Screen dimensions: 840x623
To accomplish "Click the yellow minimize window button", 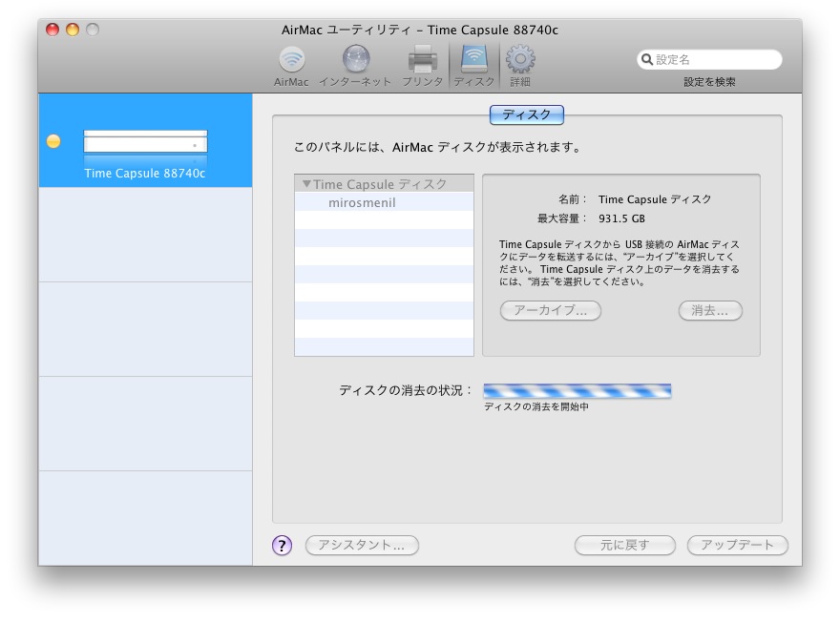I will 73,30.
